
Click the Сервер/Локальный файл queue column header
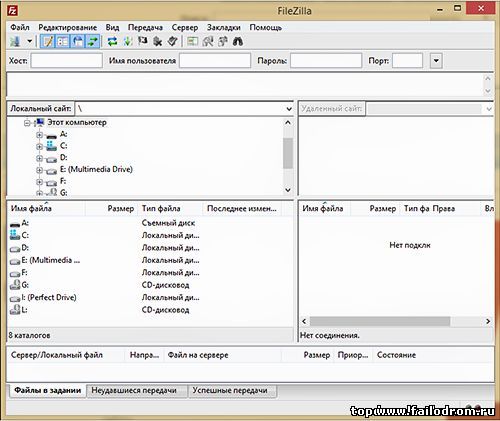[66, 355]
